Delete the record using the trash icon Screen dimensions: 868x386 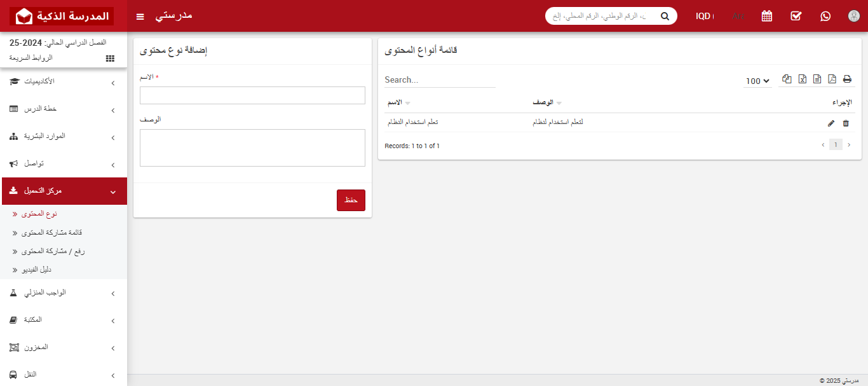(846, 123)
